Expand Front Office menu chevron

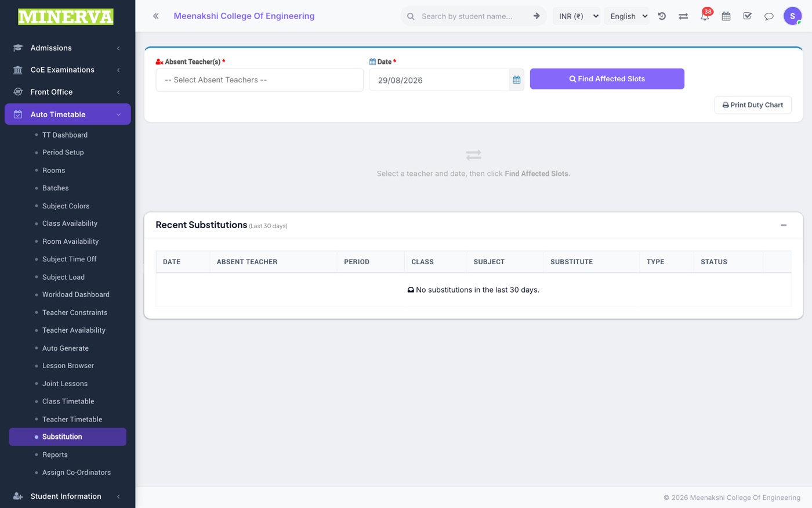(x=118, y=92)
